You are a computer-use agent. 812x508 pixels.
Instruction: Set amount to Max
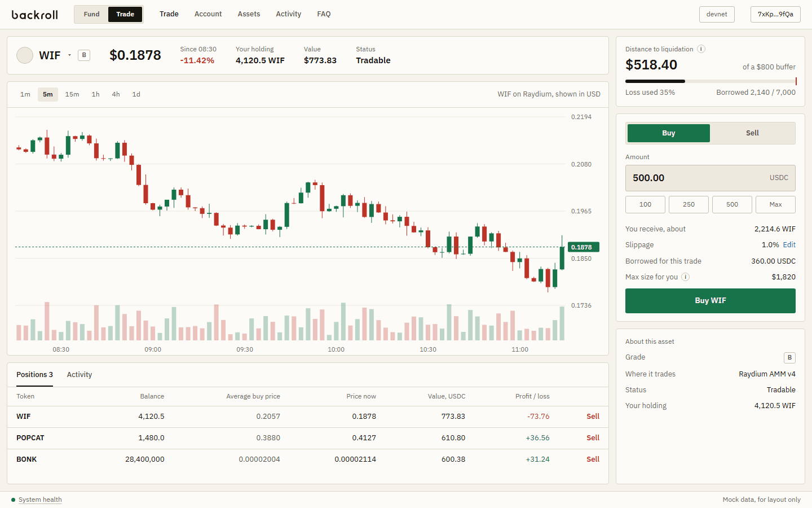coord(775,204)
